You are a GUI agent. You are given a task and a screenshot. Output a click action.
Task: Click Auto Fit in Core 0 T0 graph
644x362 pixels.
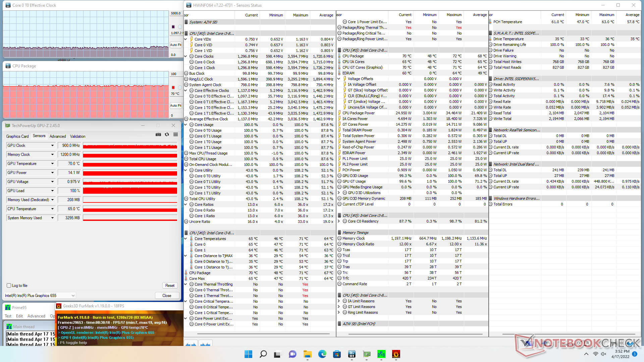pyautogui.click(x=175, y=45)
